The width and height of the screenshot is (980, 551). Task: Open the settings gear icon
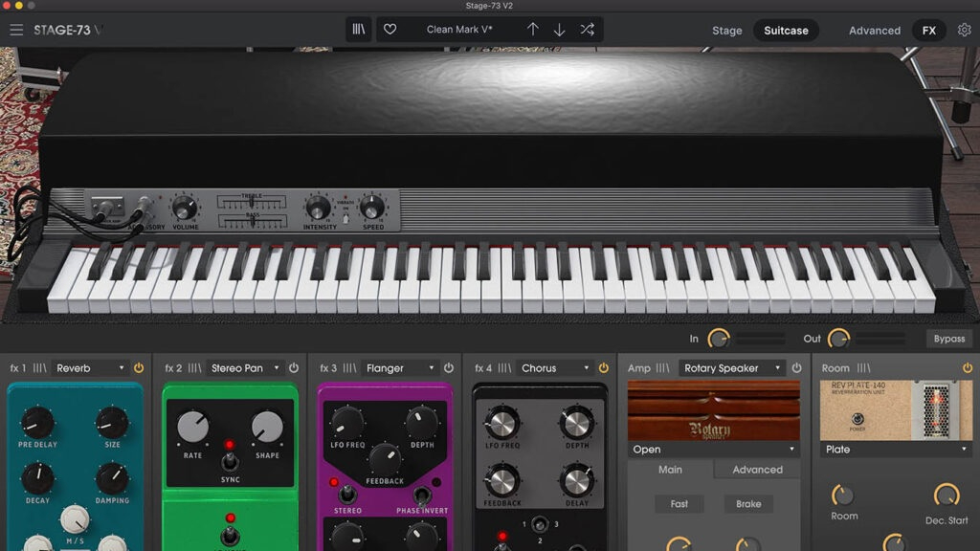click(x=965, y=30)
